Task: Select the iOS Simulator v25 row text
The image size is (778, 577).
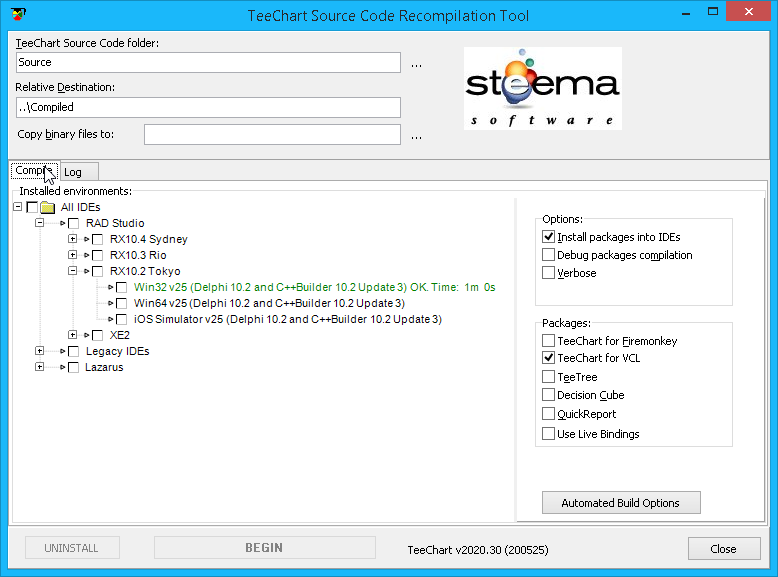Action: click(x=288, y=319)
